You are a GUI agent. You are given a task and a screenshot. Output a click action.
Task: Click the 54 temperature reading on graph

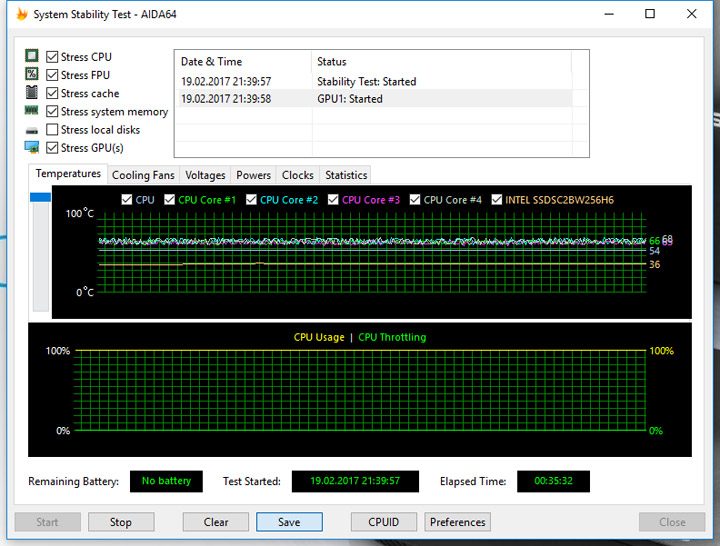(654, 251)
